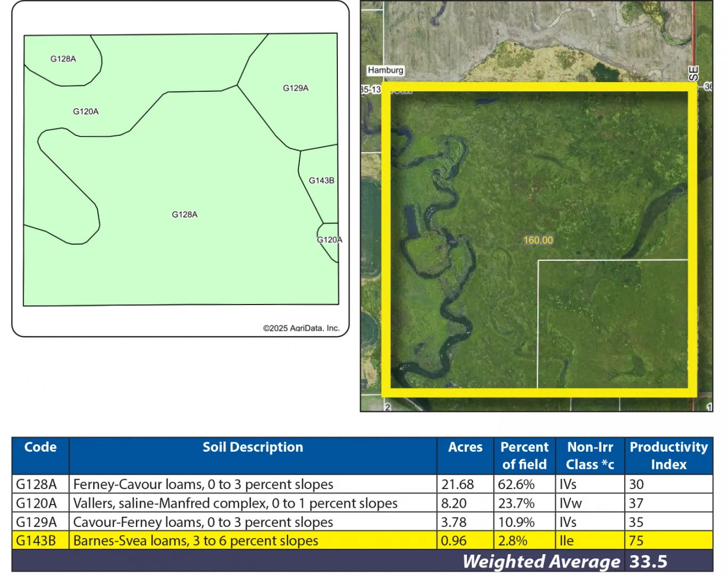Click the G129A code cell in table
The height and width of the screenshot is (576, 728).
[36, 522]
